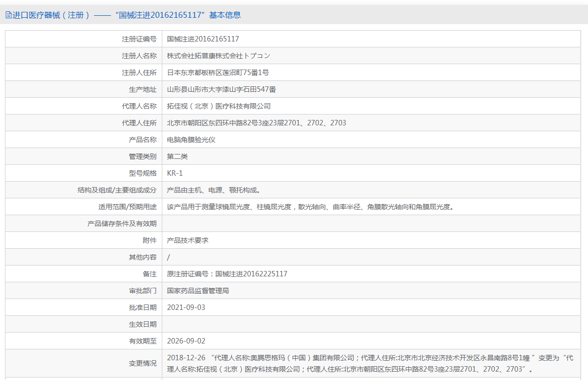Select the value 国械注进20162165117 in the table
Viewport: 588px width, 380px height.
[x=203, y=39]
